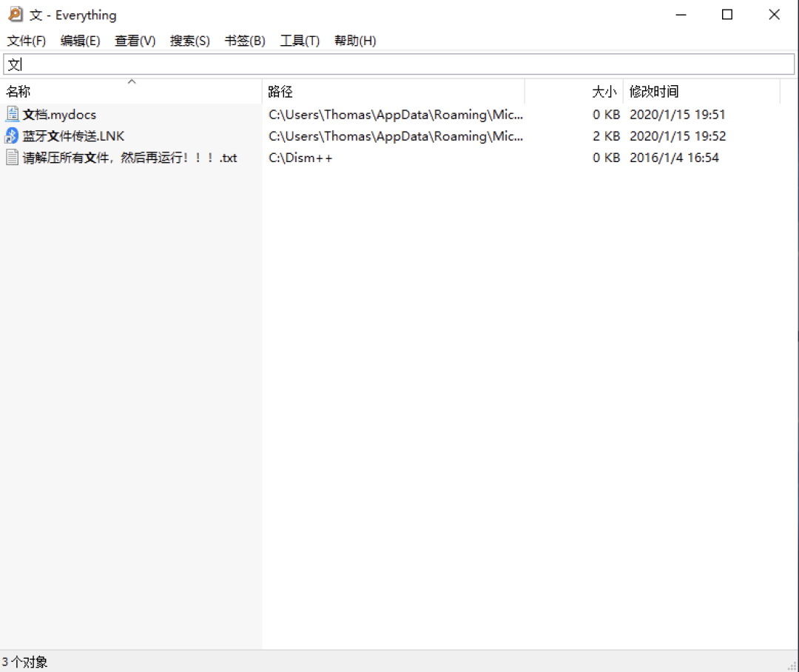Screen dimensions: 799x672
Task: Sort by the 路径 column header
Action: point(394,91)
